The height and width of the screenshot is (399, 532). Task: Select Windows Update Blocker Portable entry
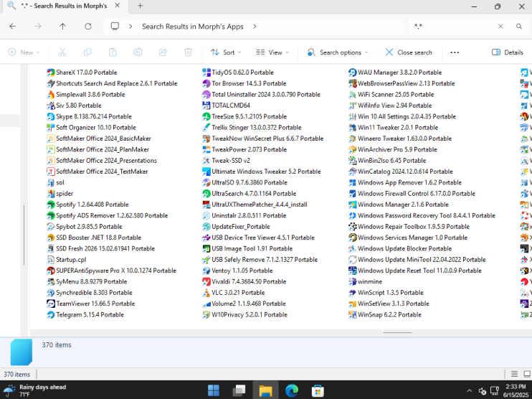click(400, 248)
